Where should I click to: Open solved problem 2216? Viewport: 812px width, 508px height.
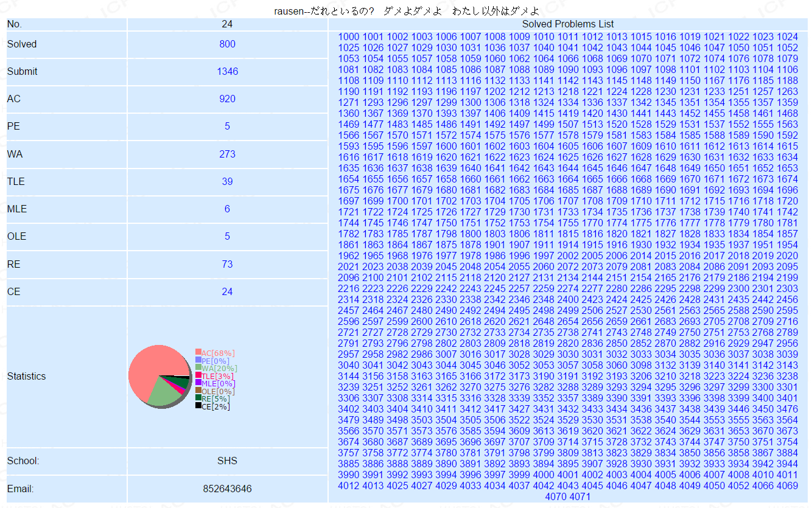[349, 288]
